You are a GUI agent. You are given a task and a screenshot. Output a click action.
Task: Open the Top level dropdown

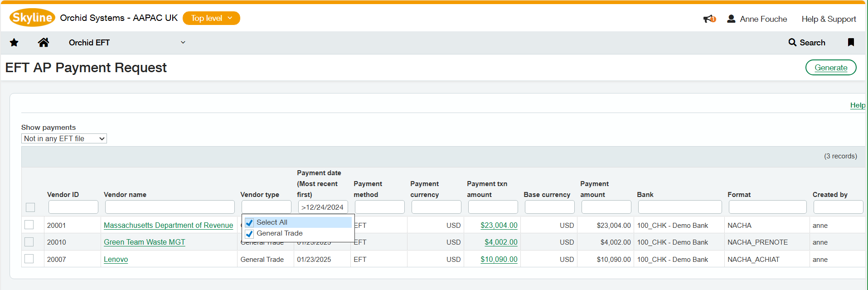[x=211, y=18]
